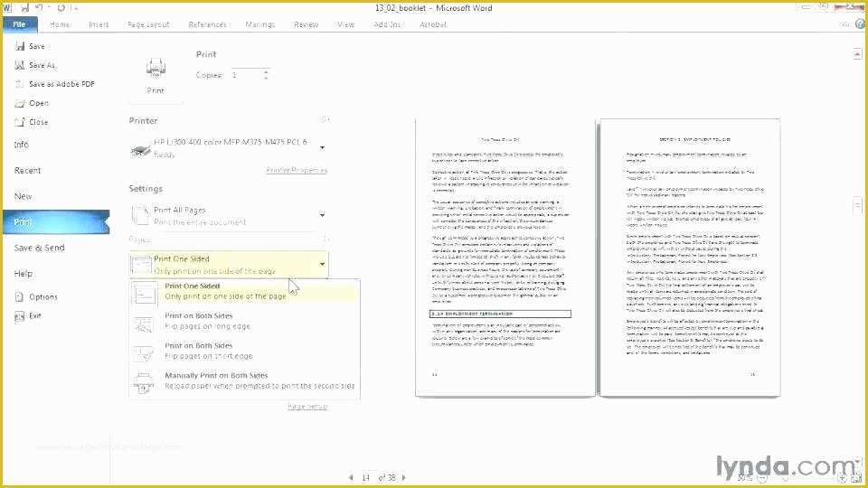Click the Copies number field

(245, 75)
